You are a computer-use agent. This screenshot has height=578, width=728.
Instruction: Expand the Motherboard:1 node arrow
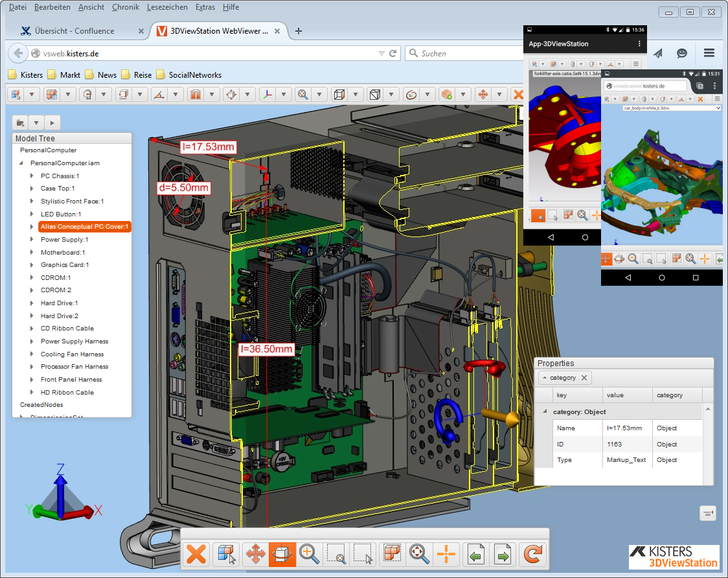click(x=32, y=253)
